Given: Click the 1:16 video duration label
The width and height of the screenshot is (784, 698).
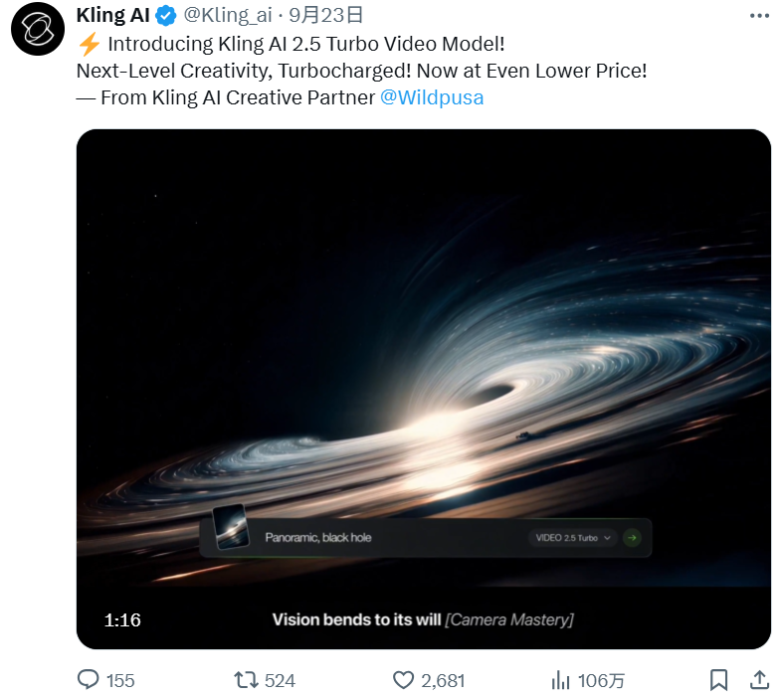Looking at the screenshot, I should pos(122,620).
